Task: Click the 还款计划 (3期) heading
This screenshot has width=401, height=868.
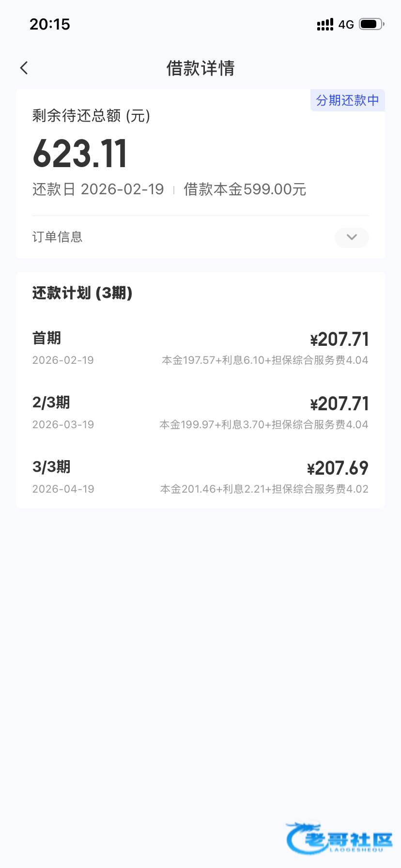Action: [x=82, y=293]
